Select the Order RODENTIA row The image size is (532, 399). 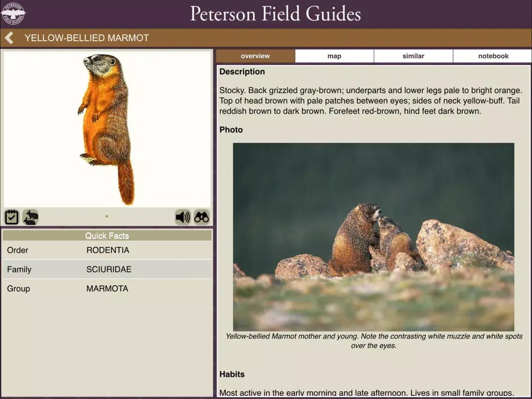(x=107, y=250)
